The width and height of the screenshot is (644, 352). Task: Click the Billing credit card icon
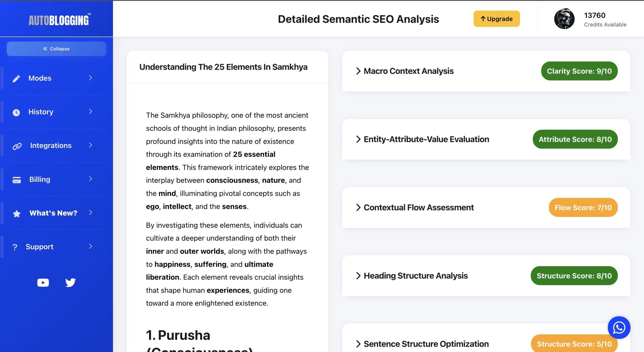pyautogui.click(x=17, y=180)
